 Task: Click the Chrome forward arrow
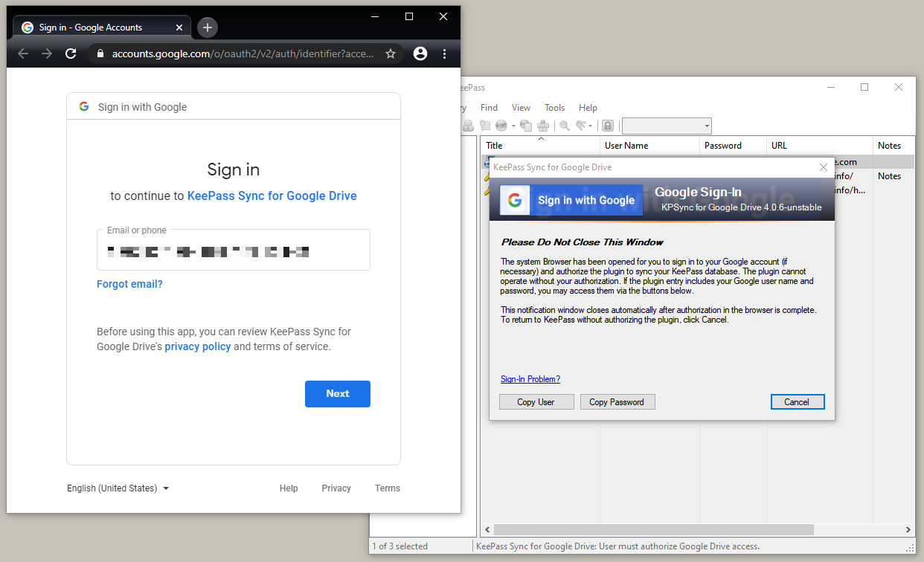tap(47, 54)
